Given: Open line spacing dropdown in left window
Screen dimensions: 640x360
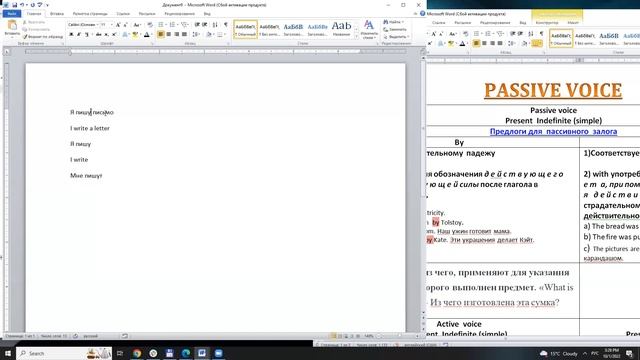Looking at the screenshot, I should coord(196,35).
